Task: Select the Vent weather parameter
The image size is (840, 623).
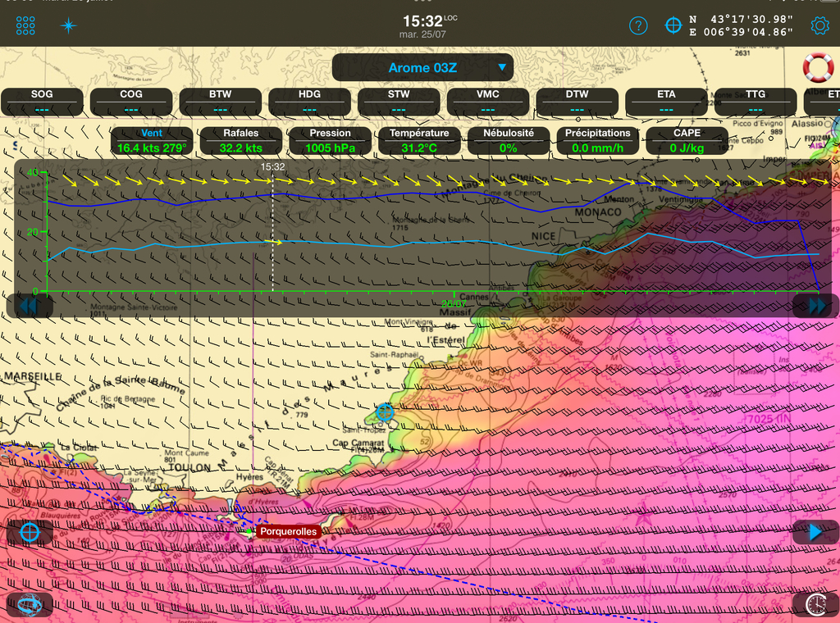Action: pyautogui.click(x=152, y=141)
